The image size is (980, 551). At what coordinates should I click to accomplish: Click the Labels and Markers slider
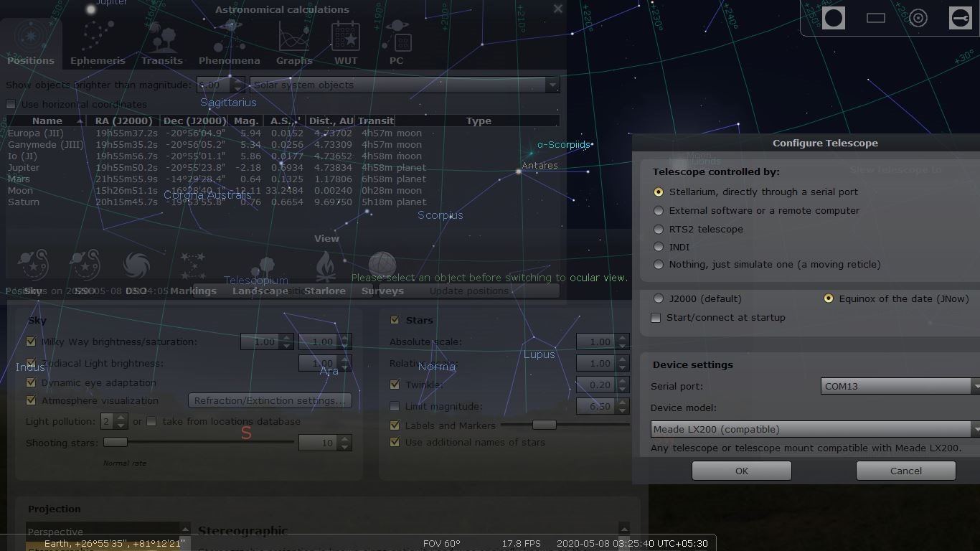pos(565,425)
